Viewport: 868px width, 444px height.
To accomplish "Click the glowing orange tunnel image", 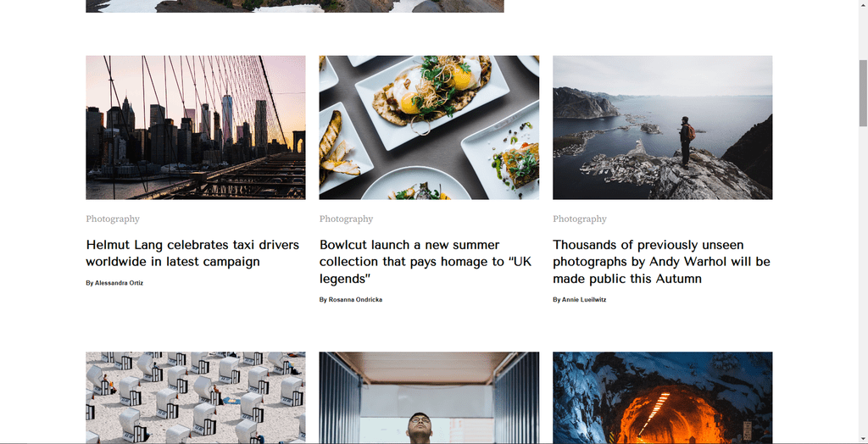I will (663, 397).
